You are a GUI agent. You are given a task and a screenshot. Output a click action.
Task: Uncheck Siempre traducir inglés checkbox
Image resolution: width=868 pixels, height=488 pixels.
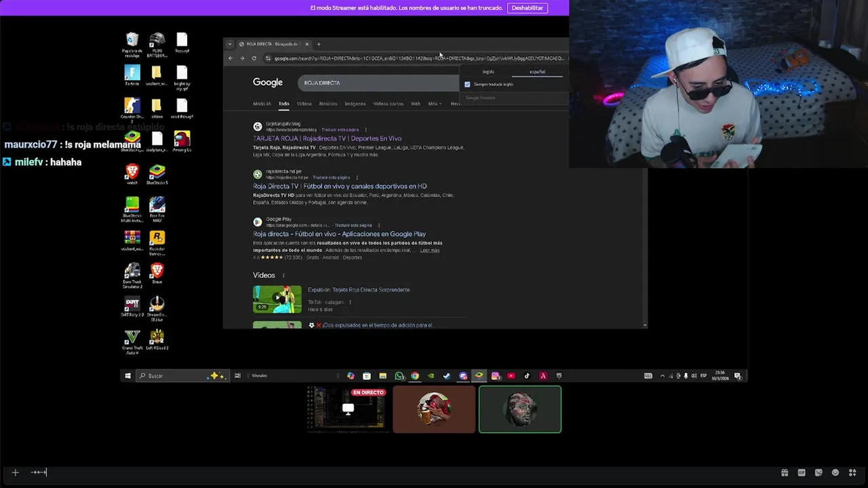[467, 84]
